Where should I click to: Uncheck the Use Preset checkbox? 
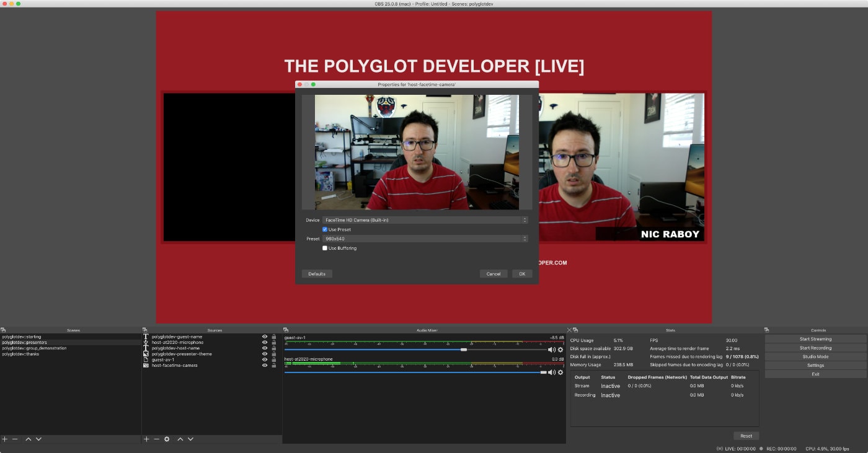click(x=325, y=229)
